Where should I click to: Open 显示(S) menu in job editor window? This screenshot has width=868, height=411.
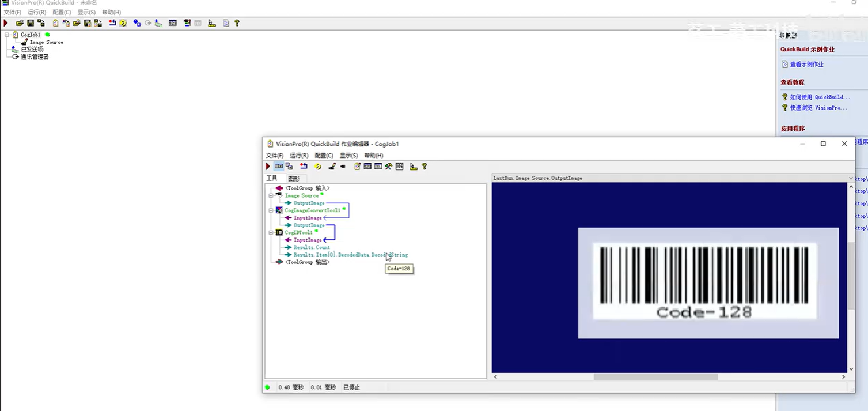point(348,156)
